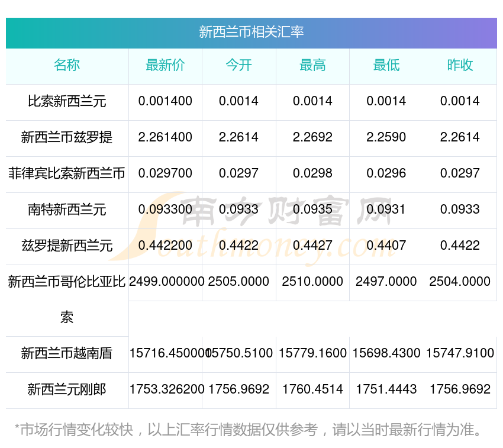
Task: Click the high value 2510.0000
Action: point(312,282)
